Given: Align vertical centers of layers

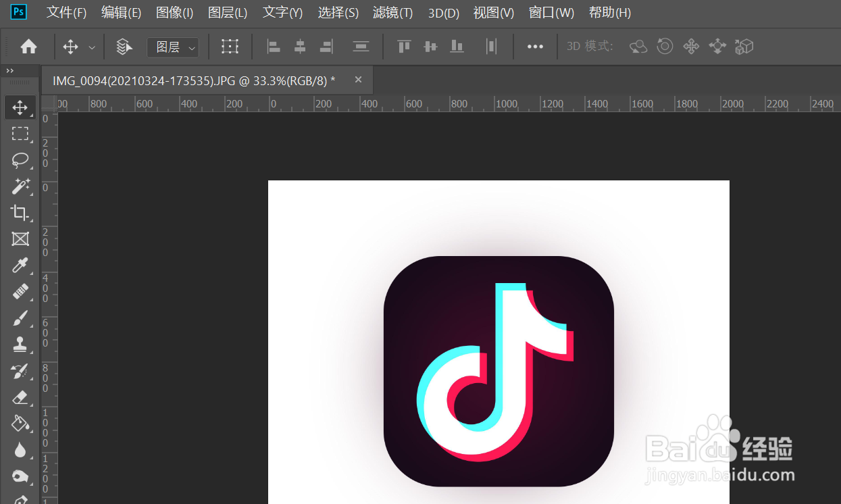Looking at the screenshot, I should tap(430, 47).
